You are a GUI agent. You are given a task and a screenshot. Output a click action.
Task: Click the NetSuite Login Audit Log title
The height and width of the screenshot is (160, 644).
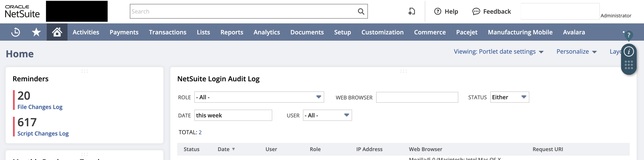(x=218, y=79)
